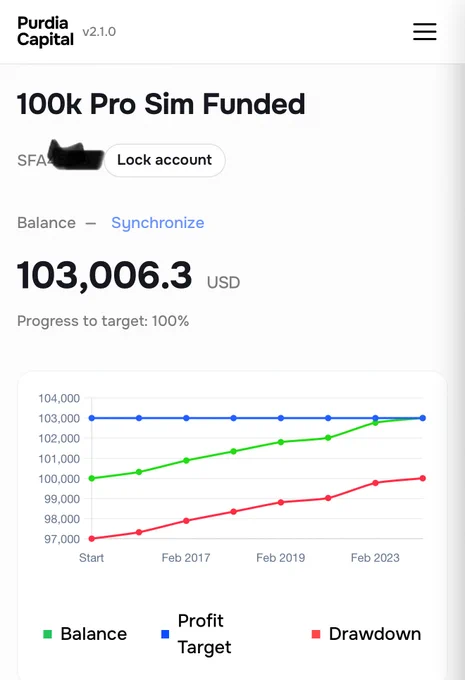Select the Balance point at Feb 2023
The image size is (465, 680).
(375, 422)
